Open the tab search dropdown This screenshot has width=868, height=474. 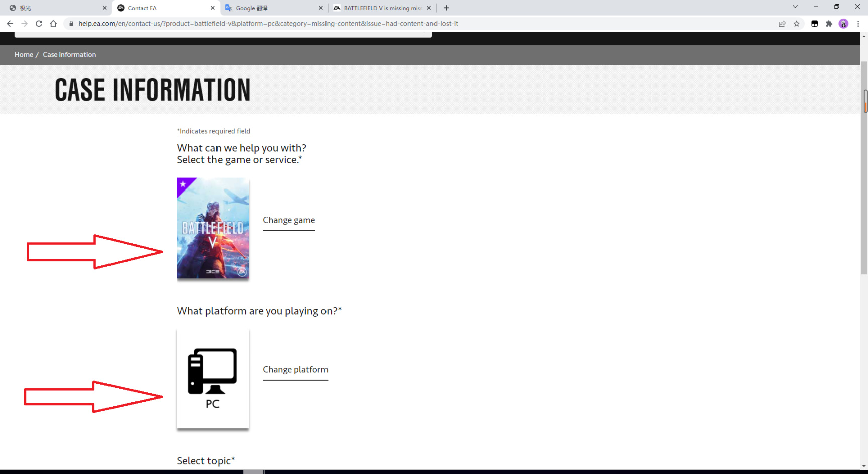click(795, 7)
